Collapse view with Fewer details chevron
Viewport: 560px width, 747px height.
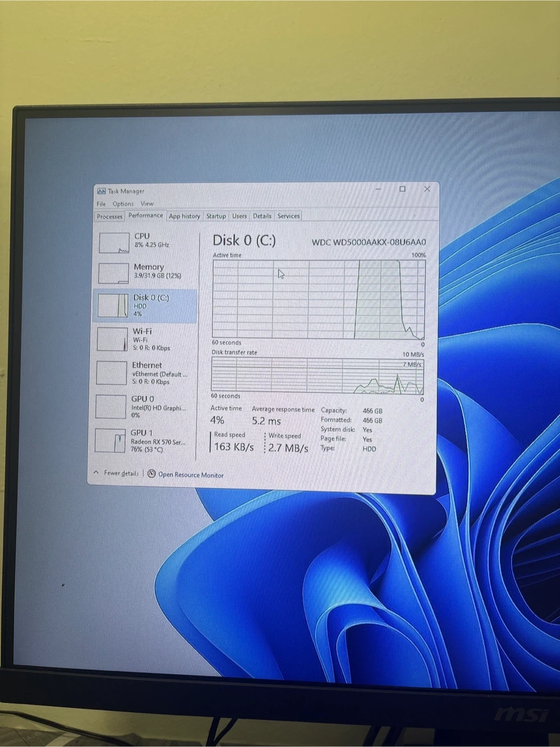(96, 473)
